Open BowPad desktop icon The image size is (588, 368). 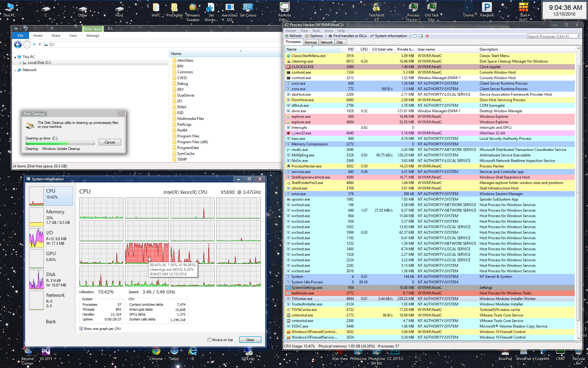(505, 356)
